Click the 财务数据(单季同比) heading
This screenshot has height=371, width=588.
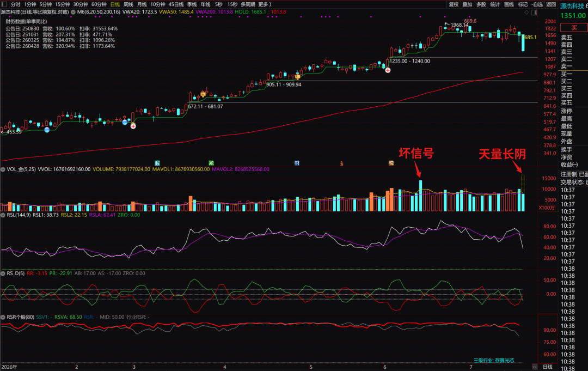[x=26, y=22]
